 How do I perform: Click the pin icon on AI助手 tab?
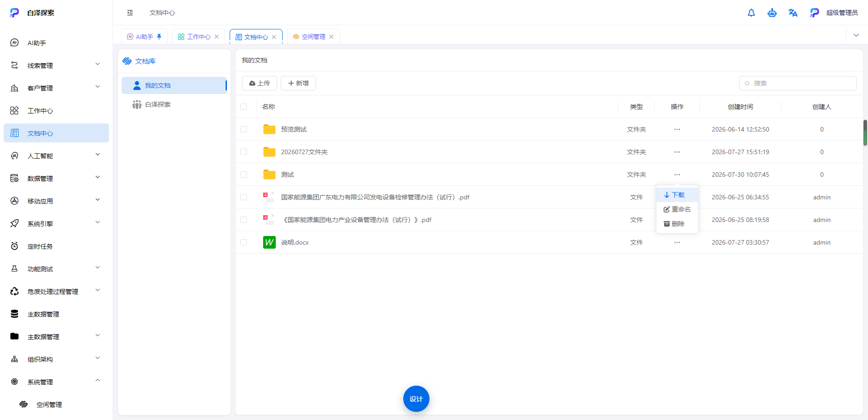click(x=159, y=37)
